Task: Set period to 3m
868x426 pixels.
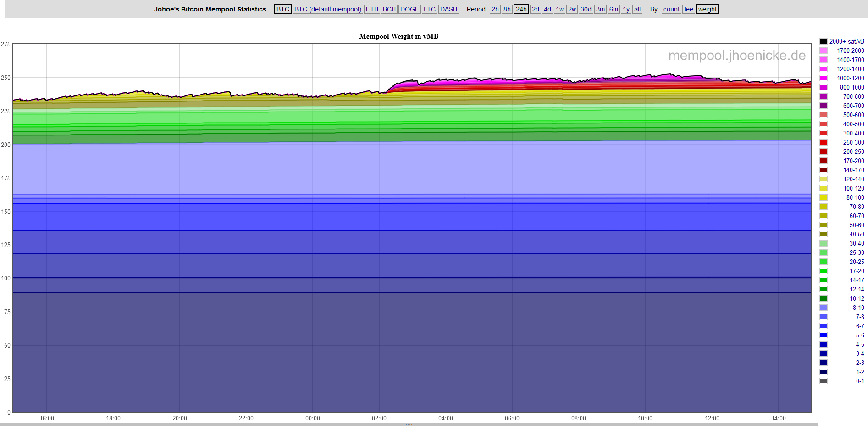Action: pyautogui.click(x=601, y=9)
